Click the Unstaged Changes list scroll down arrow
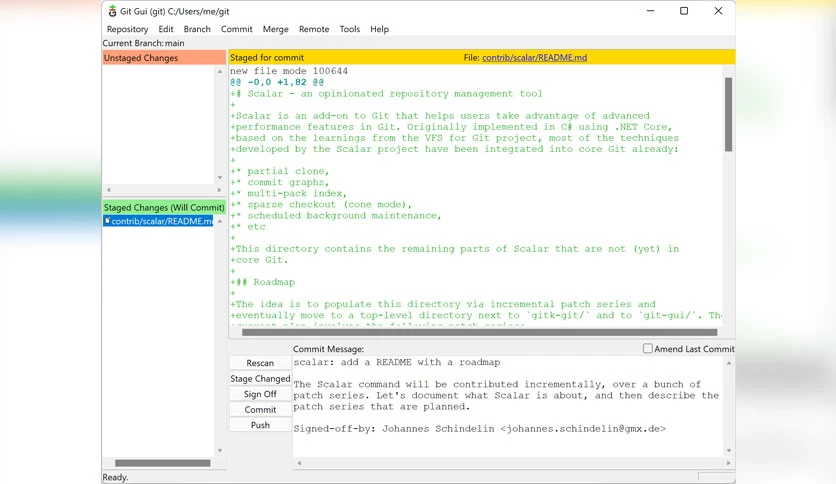 coord(220,178)
